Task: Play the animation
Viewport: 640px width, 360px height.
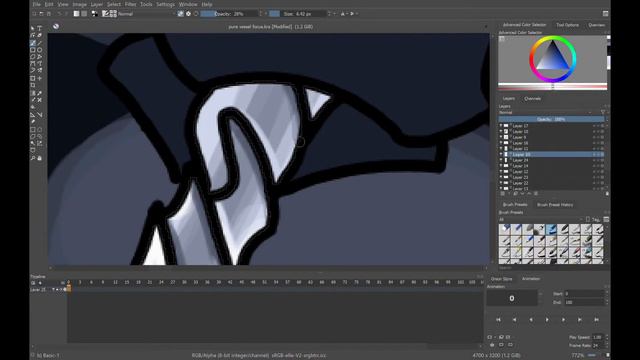Action: point(547,320)
